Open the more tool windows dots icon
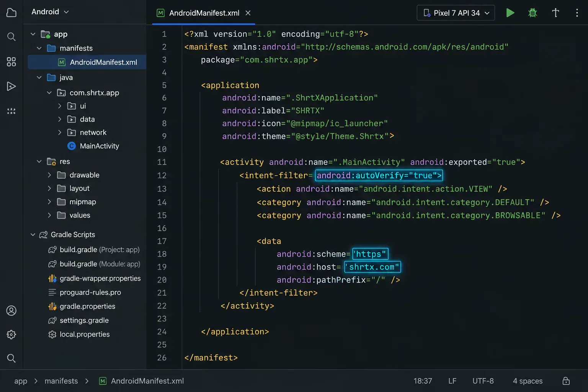The image size is (588, 392). click(11, 111)
